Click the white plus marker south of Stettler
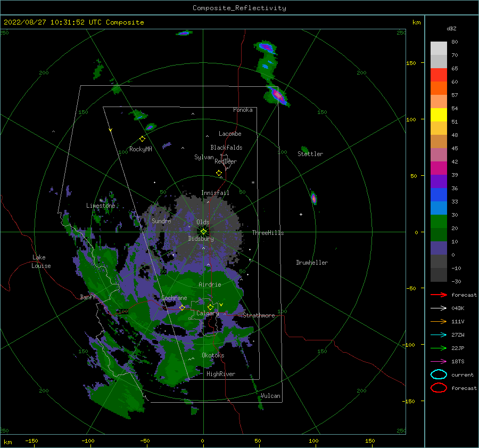The width and height of the screenshot is (479, 448). pyautogui.click(x=301, y=214)
